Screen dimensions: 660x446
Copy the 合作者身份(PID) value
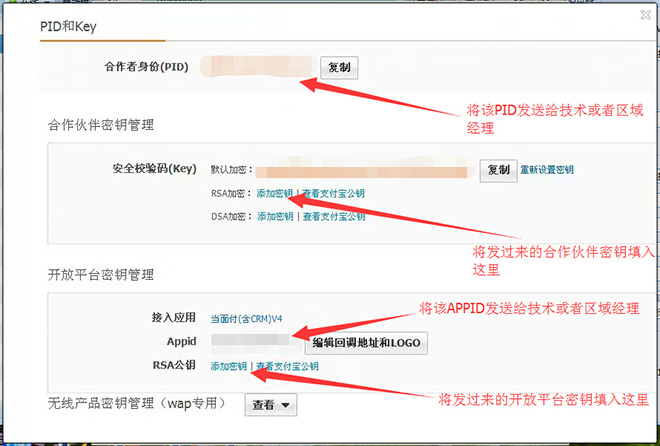(339, 67)
